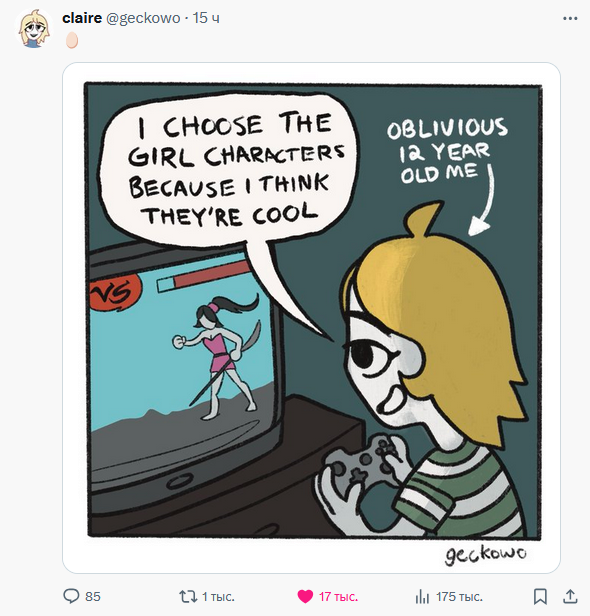Open the views bar chart icon
This screenshot has height=616, width=590.
pos(422,596)
